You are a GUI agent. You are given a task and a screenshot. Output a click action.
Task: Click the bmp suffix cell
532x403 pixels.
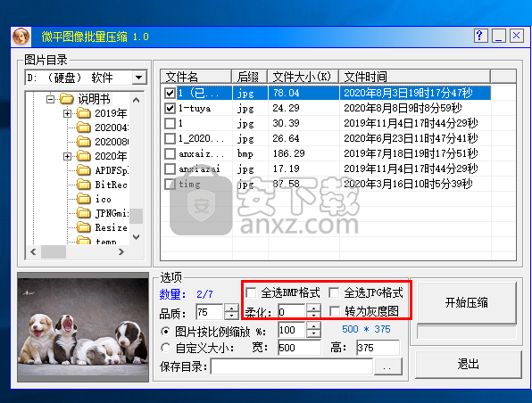click(x=245, y=154)
